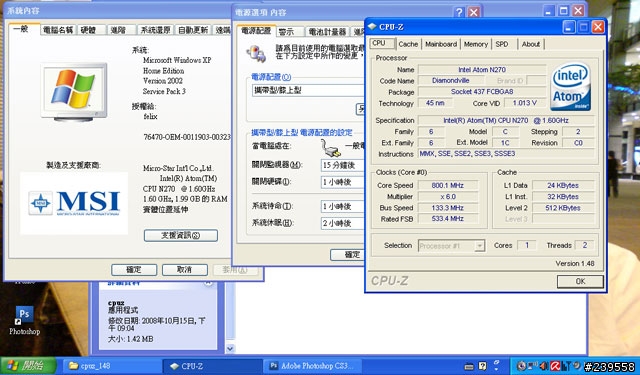Click Multiplier value x 6.0
Viewport: 640px width, 375px height.
[x=448, y=197]
